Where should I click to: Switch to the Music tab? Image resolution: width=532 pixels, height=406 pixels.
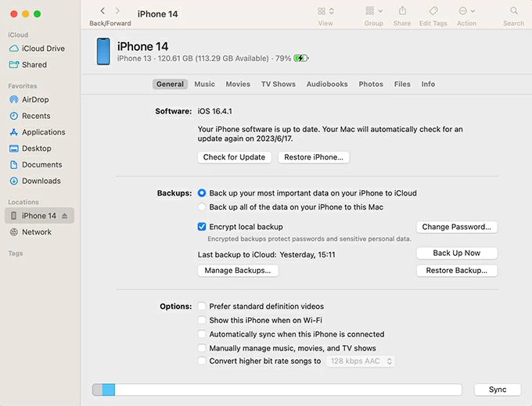pyautogui.click(x=204, y=84)
